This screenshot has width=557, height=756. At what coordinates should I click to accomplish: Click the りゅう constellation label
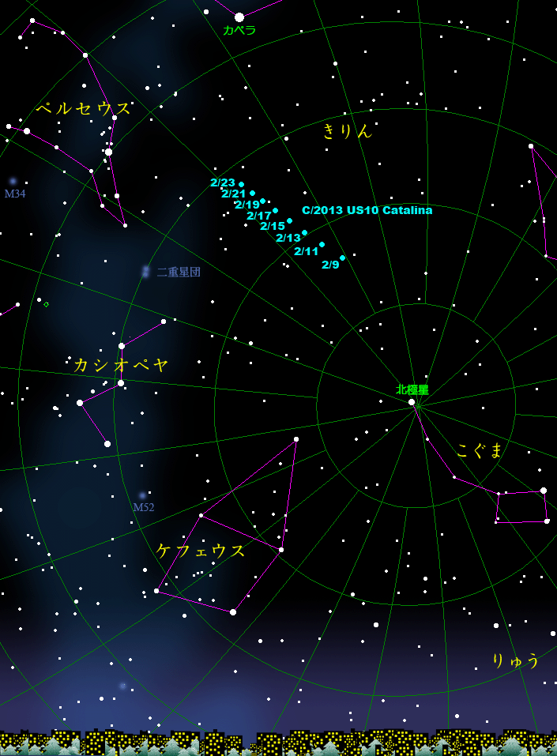tap(516, 660)
